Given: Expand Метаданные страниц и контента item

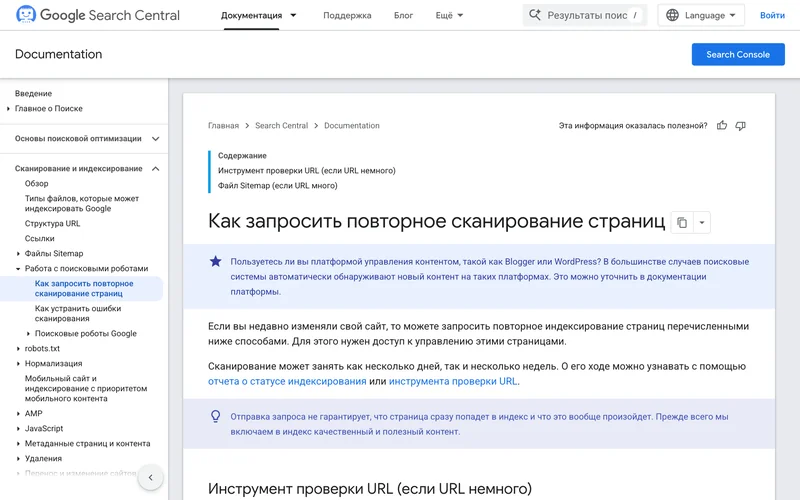Looking at the screenshot, I should [18, 444].
